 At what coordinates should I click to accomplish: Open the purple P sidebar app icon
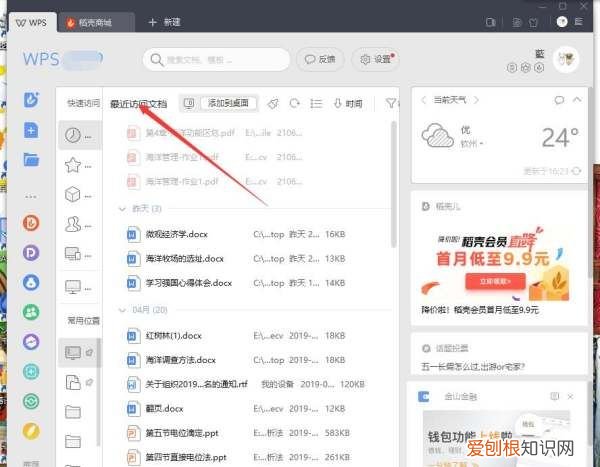point(31,253)
